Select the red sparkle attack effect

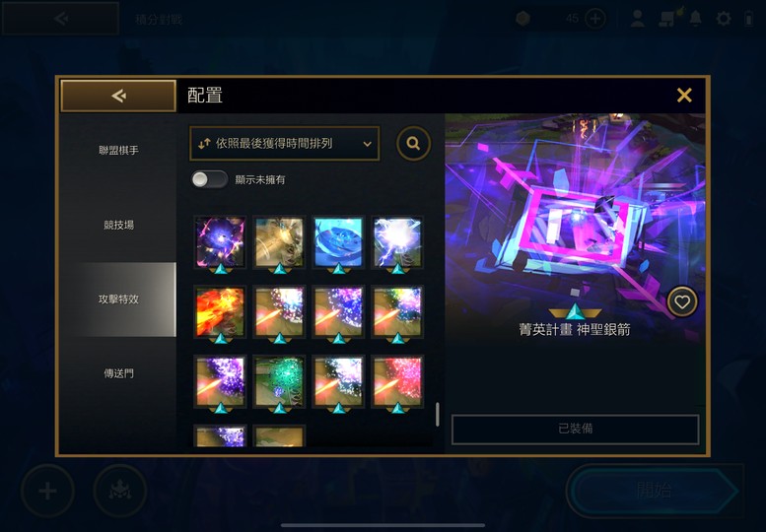[397, 382]
